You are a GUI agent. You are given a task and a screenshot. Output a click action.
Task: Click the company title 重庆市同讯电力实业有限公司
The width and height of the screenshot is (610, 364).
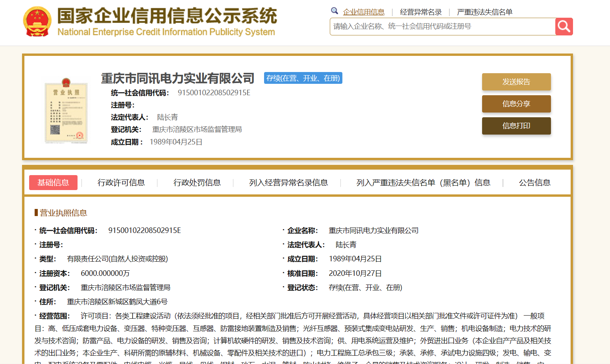[x=177, y=78]
